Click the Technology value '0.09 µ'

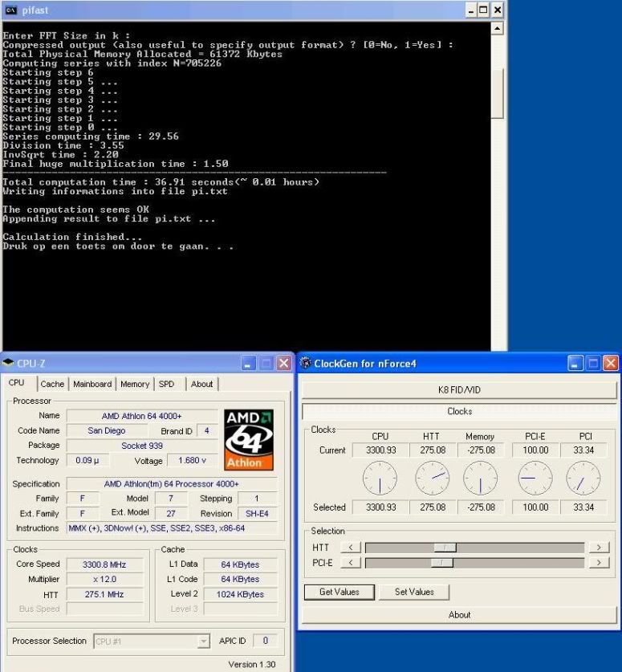tap(87, 460)
